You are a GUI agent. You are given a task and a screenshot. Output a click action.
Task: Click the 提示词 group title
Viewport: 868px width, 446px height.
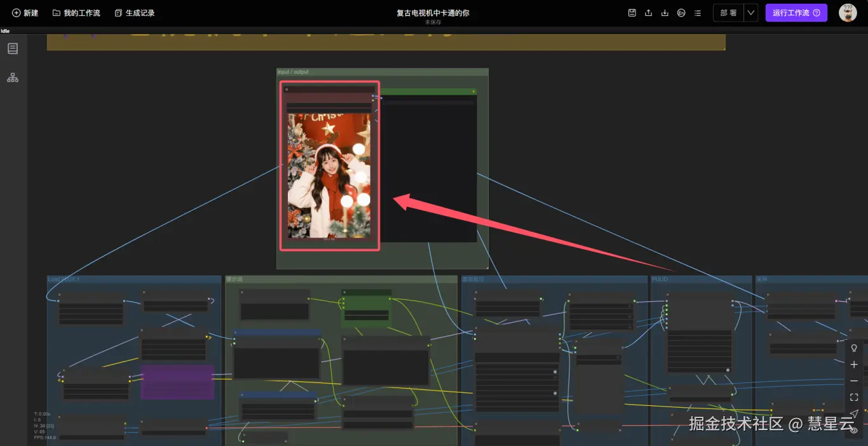point(234,279)
